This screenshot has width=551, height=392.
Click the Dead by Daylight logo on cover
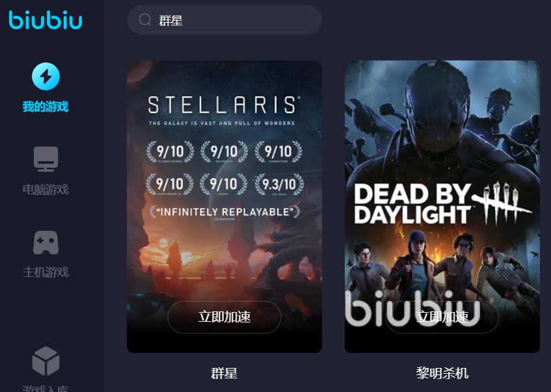click(x=442, y=203)
